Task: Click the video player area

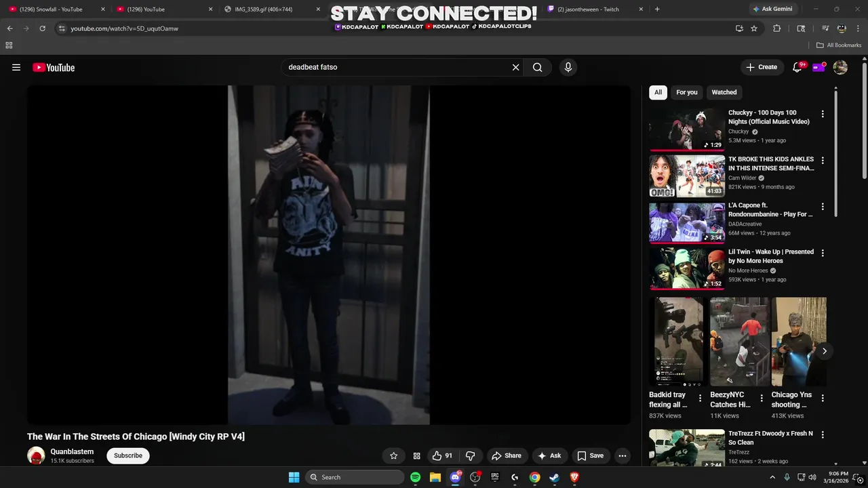Action: click(329, 255)
